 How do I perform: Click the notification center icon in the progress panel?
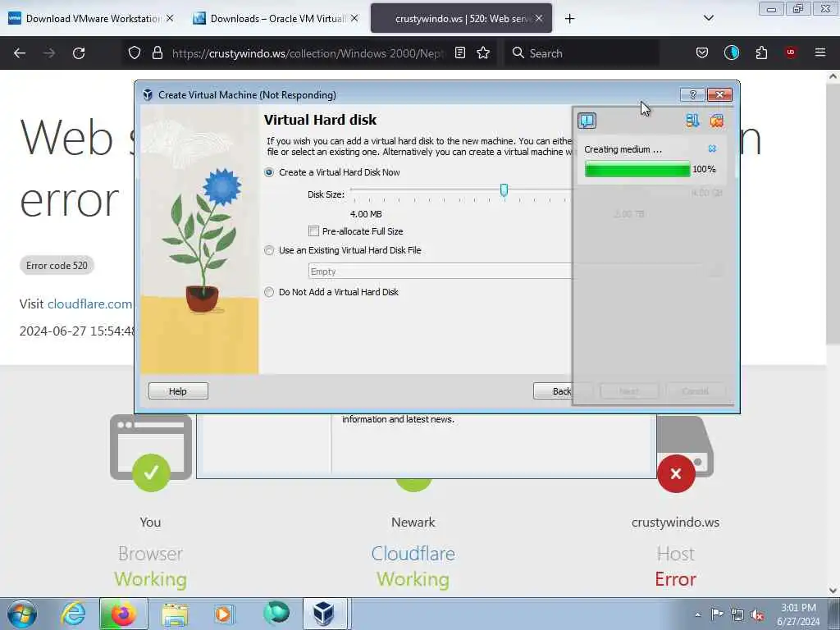pyautogui.click(x=587, y=121)
